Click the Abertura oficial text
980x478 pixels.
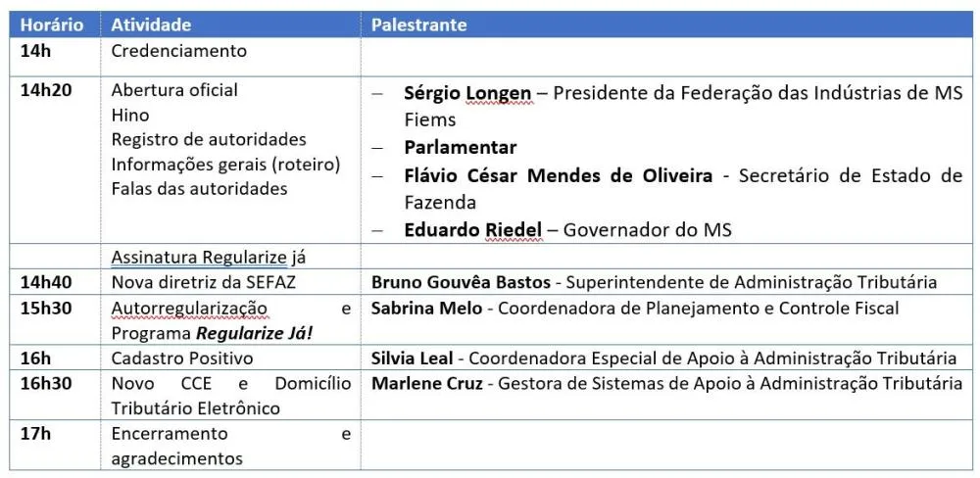(x=174, y=90)
